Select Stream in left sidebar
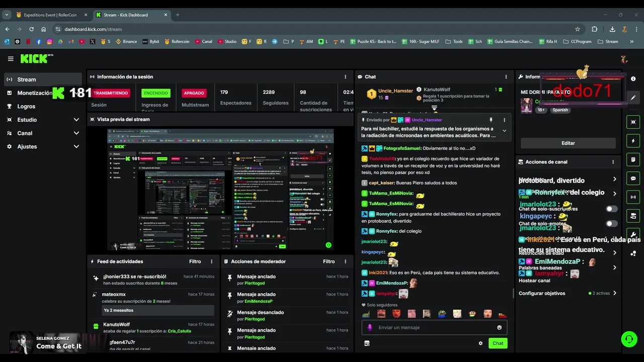The image size is (644, 362). (x=43, y=79)
